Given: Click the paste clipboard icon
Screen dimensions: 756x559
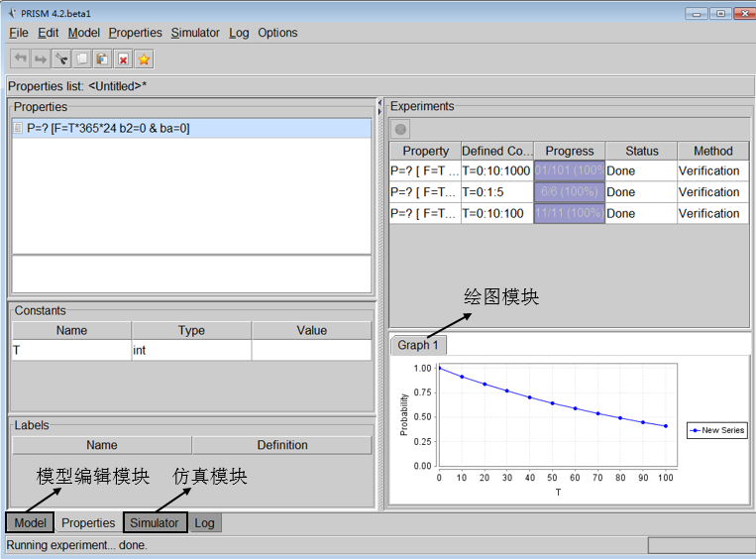Looking at the screenshot, I should [102, 59].
